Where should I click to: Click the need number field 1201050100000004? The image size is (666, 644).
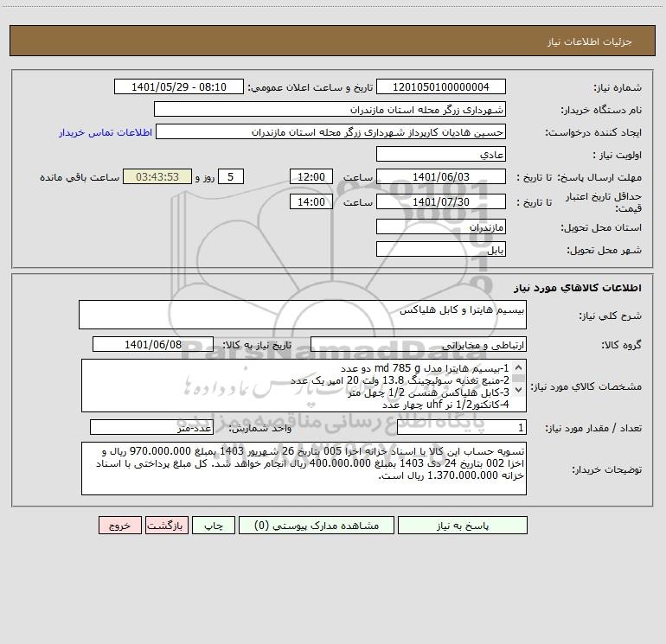coord(441,86)
